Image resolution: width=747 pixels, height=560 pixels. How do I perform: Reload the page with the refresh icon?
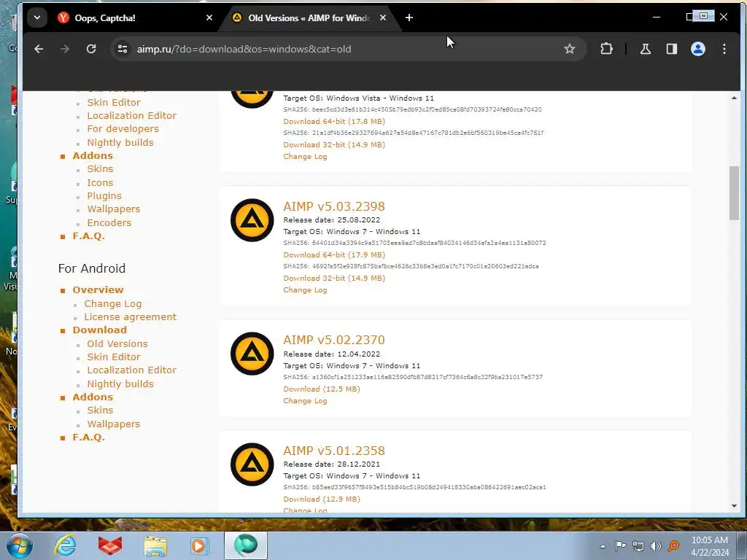click(91, 49)
